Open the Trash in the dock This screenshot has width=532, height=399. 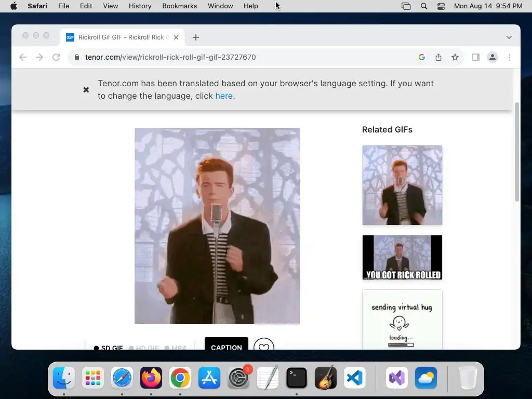pos(468,378)
